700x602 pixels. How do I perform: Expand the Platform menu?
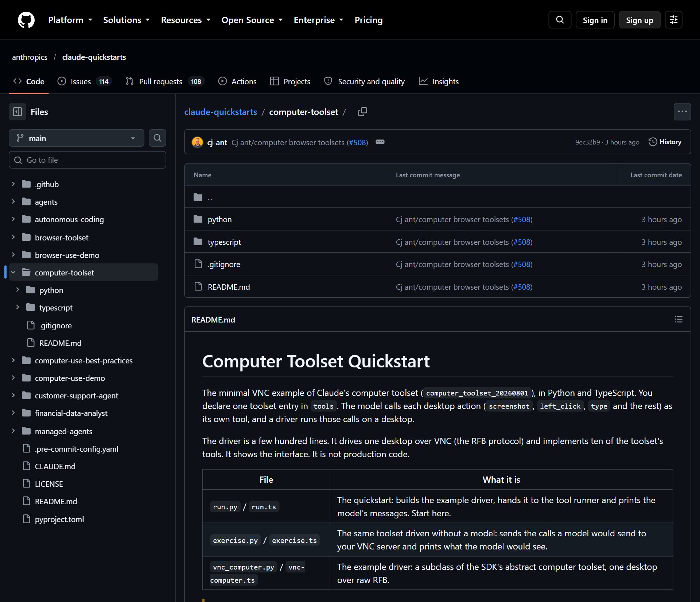(x=70, y=20)
